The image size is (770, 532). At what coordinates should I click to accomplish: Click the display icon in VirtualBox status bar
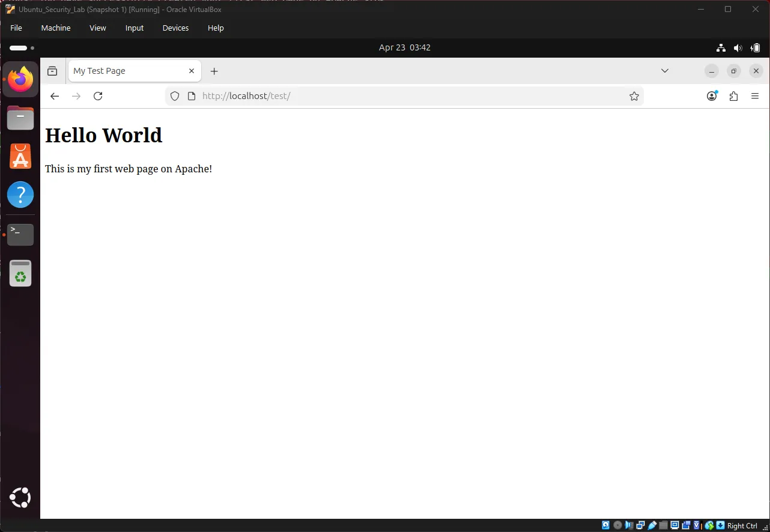675,525
